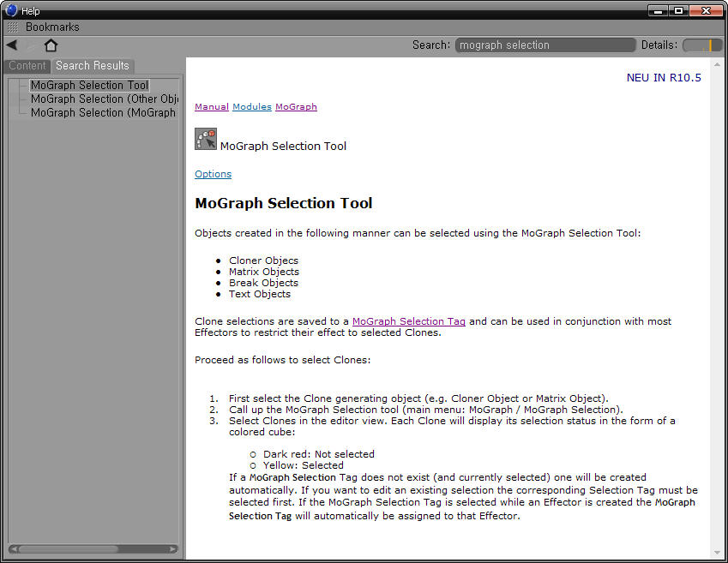Select MoGraph Selection Tool search result
This screenshot has width=728, height=563.
pyautogui.click(x=90, y=86)
